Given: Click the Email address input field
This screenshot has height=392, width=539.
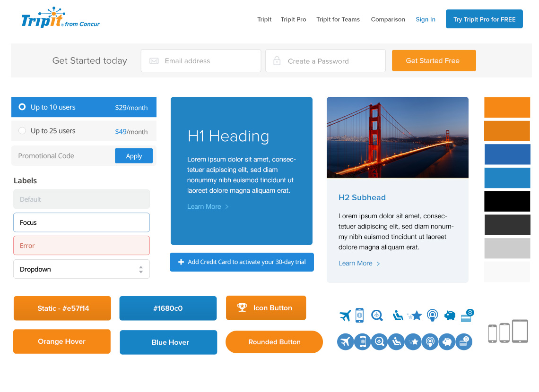Looking at the screenshot, I should click(200, 60).
